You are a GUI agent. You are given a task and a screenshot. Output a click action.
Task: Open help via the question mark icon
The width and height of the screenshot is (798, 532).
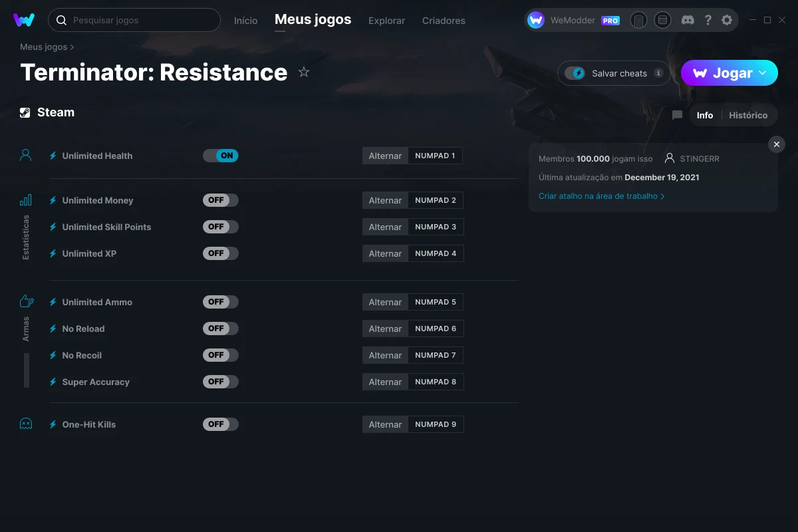(x=708, y=20)
